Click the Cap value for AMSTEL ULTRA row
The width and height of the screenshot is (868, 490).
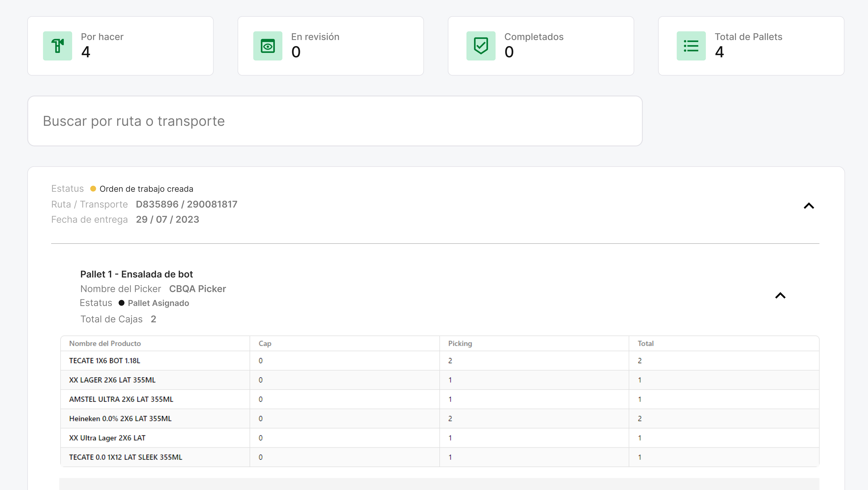tap(260, 399)
